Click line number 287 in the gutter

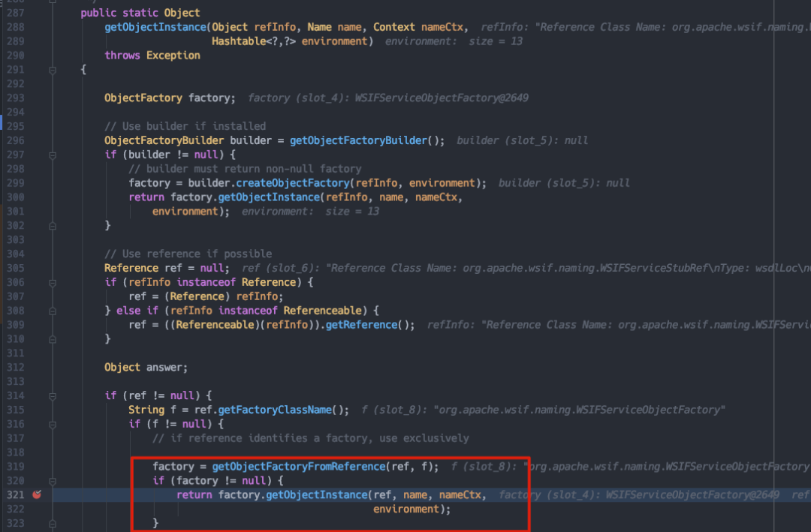pos(16,13)
